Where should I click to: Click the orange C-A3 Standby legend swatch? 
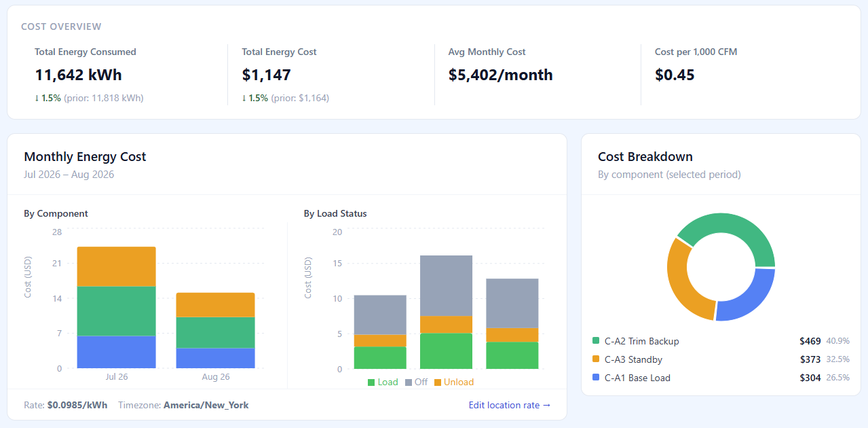(x=596, y=359)
